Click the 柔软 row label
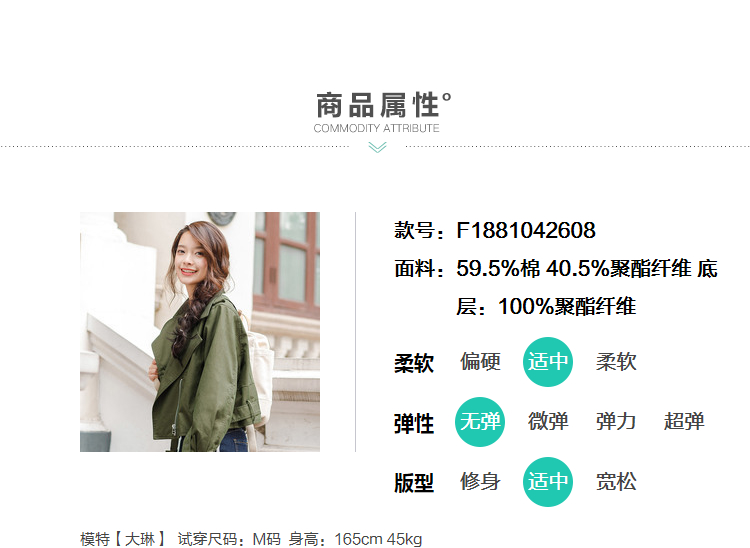The width and height of the screenshot is (750, 548). pos(414,363)
